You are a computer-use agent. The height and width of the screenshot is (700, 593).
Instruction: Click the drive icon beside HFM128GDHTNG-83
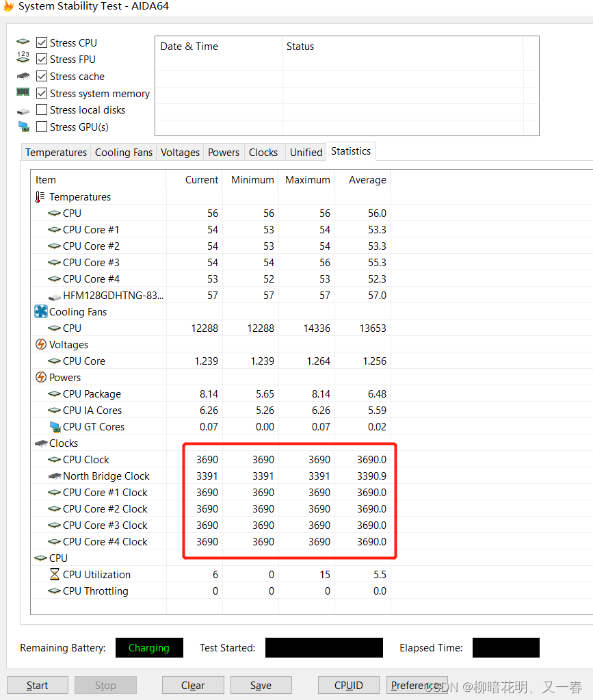click(55, 297)
